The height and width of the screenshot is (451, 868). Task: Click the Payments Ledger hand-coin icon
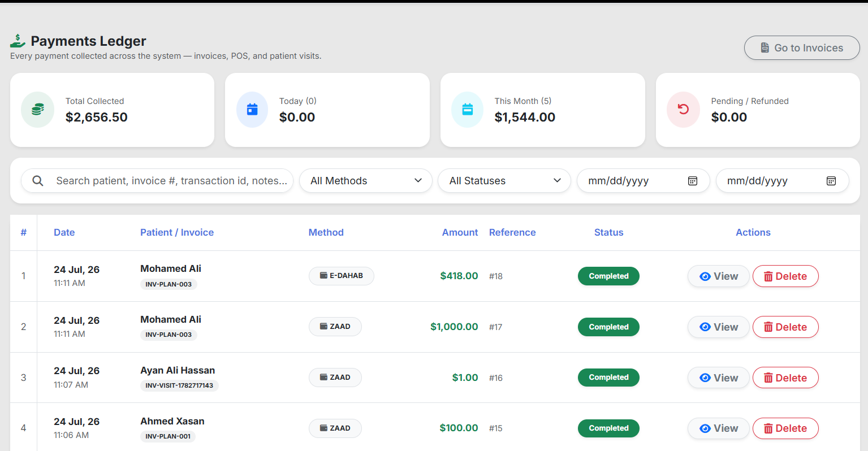pyautogui.click(x=18, y=41)
